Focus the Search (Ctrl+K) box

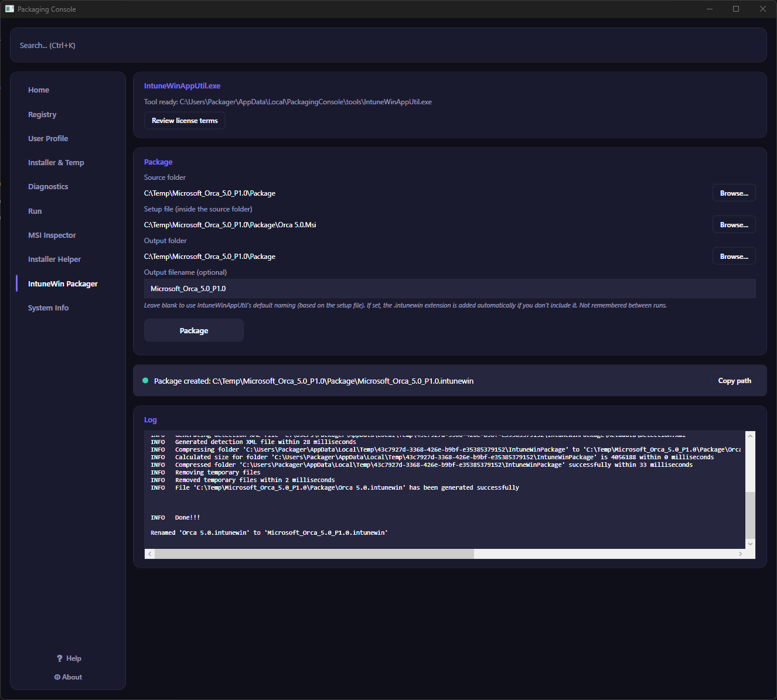click(x=388, y=45)
